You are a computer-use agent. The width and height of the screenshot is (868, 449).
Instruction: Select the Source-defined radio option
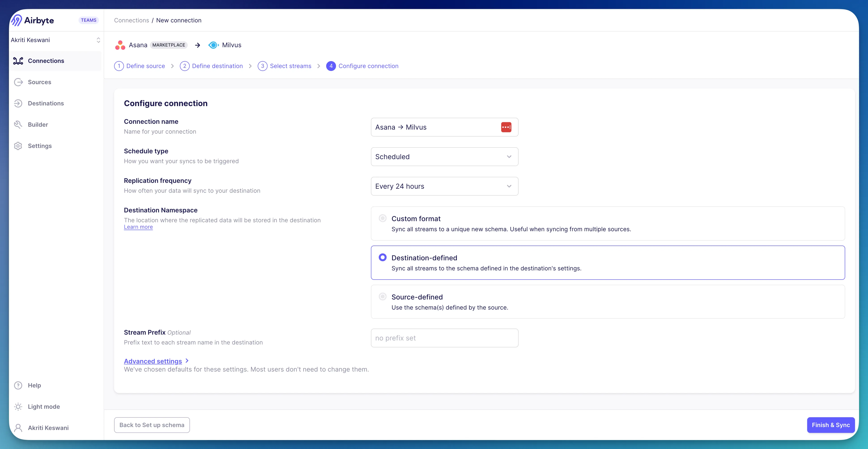click(x=383, y=297)
